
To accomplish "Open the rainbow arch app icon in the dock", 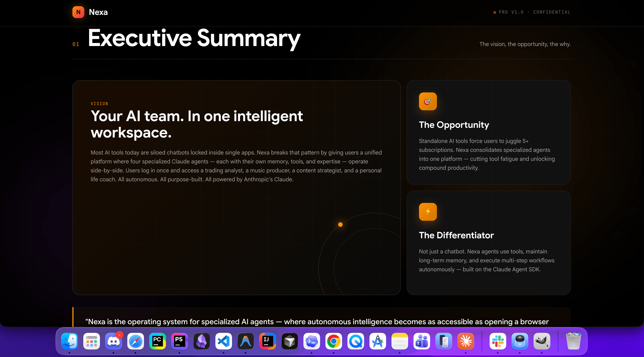I will coord(246,341).
